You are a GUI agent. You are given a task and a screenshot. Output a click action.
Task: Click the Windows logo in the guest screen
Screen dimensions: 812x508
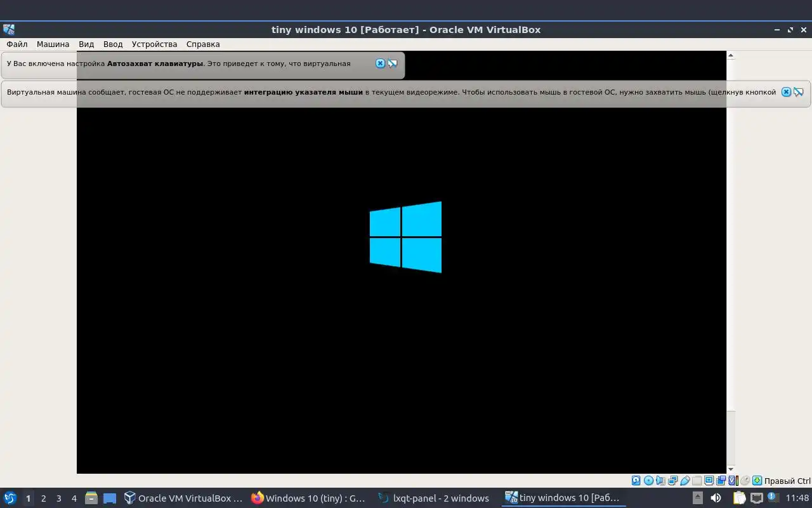405,237
